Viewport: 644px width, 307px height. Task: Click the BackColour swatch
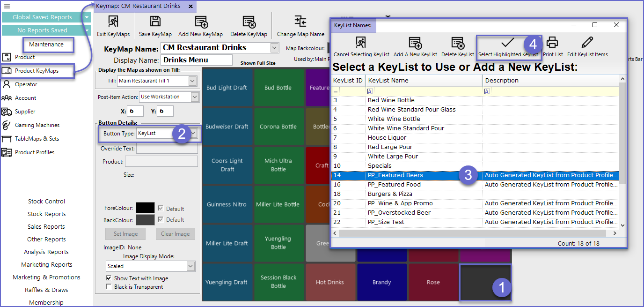(x=145, y=220)
